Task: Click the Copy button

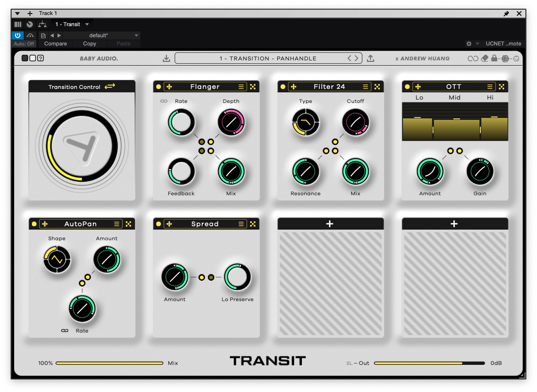Action: click(x=89, y=44)
